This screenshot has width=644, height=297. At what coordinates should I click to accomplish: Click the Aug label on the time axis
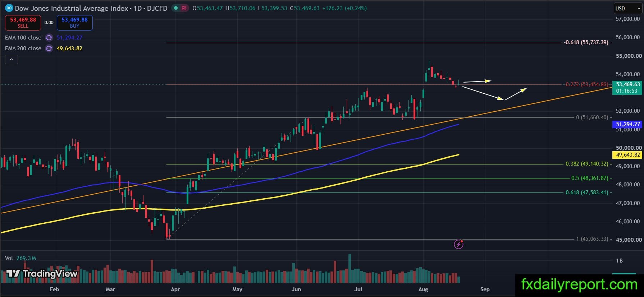(423, 289)
